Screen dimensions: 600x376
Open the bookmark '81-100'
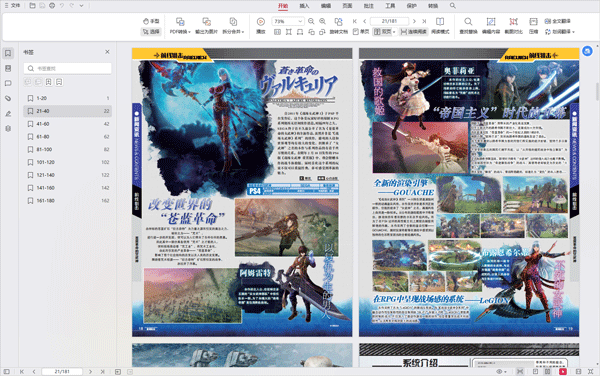(68, 150)
